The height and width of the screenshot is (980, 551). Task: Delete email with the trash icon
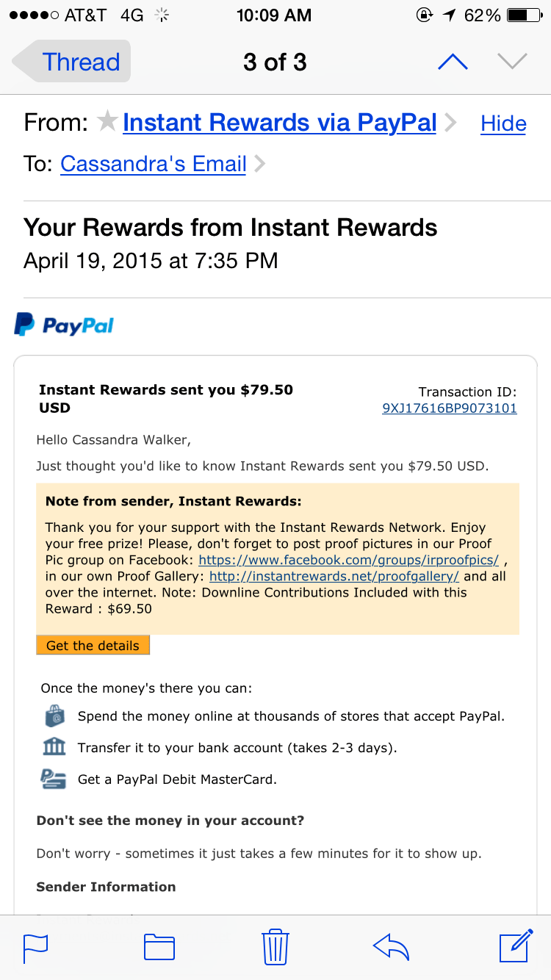[275, 947]
